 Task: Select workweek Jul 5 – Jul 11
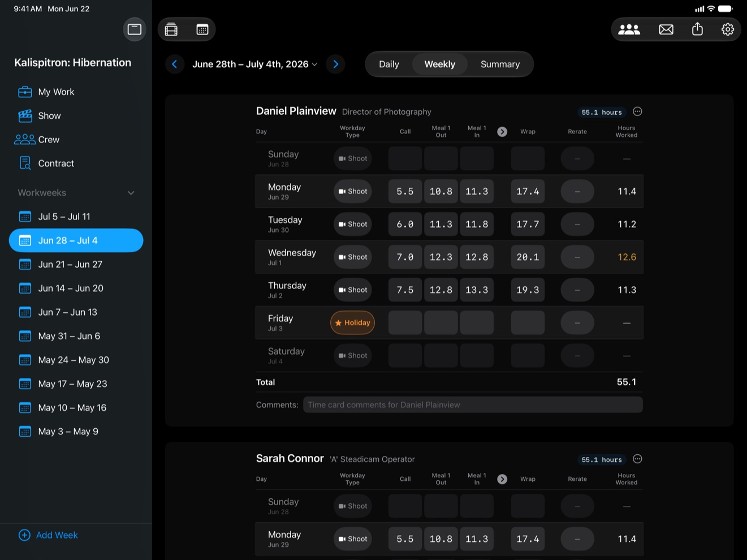tap(76, 217)
